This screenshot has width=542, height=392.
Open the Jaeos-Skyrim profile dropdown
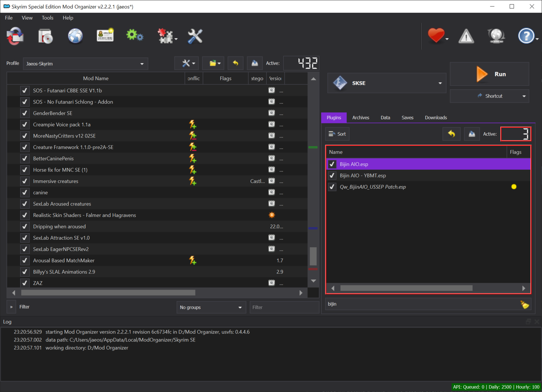(x=85, y=64)
